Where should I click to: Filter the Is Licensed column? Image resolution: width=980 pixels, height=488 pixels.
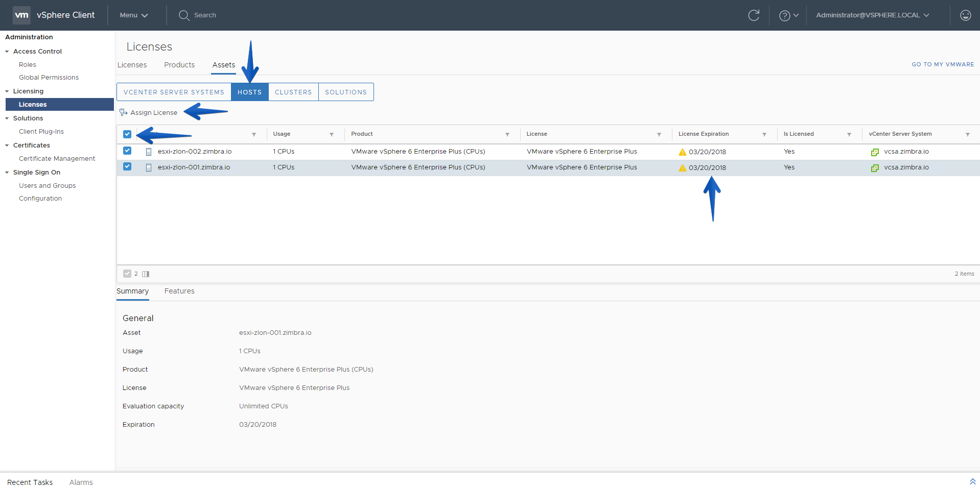click(x=849, y=134)
